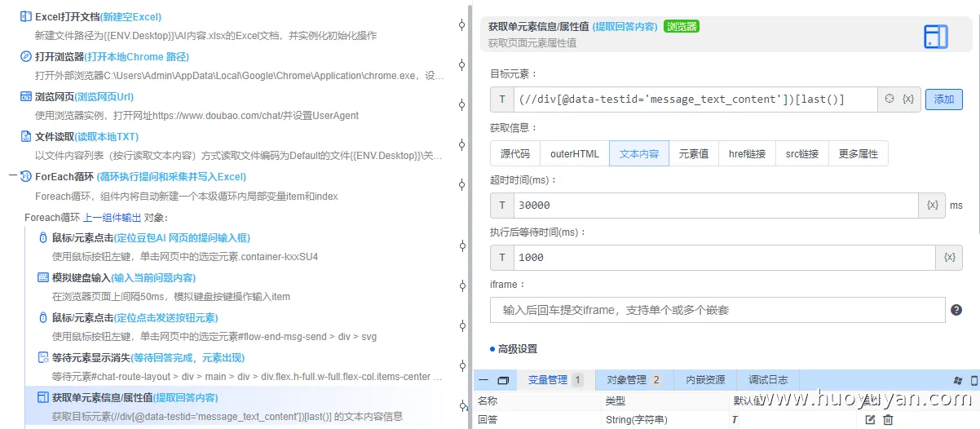
Task: Open the 内嵌资源 tab
Action: point(704,380)
